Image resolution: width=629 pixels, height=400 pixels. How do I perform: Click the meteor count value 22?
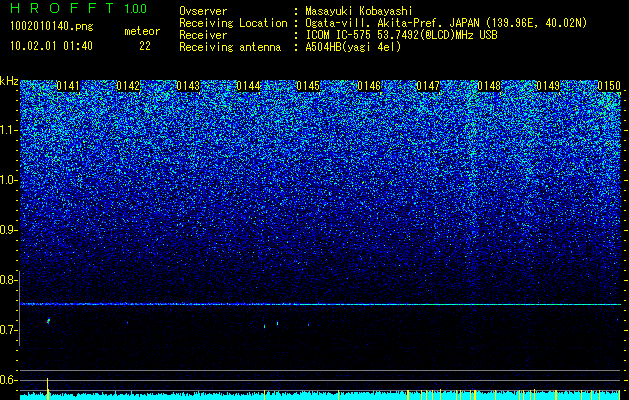pos(145,46)
